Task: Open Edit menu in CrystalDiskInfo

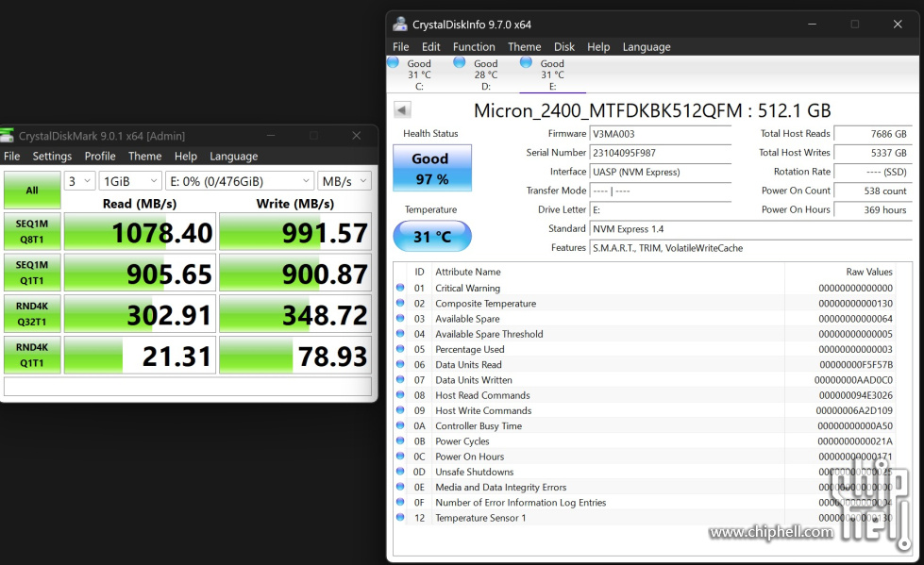Action: (x=430, y=46)
